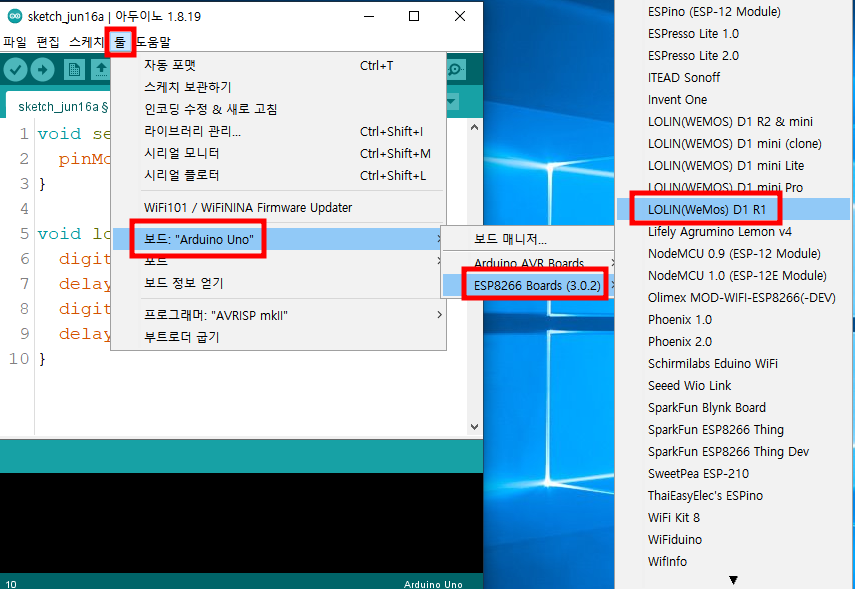Select LOLIN(WEMOS) D1 mini (clone)
Image resolution: width=855 pixels, height=589 pixels.
pyautogui.click(x=733, y=143)
